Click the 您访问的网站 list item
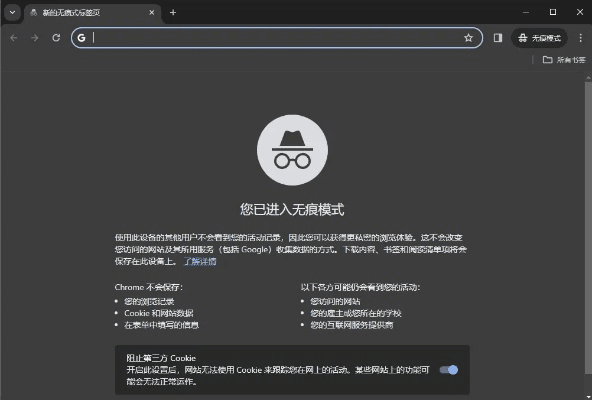Viewport: 592px width, 400px height. click(x=335, y=301)
